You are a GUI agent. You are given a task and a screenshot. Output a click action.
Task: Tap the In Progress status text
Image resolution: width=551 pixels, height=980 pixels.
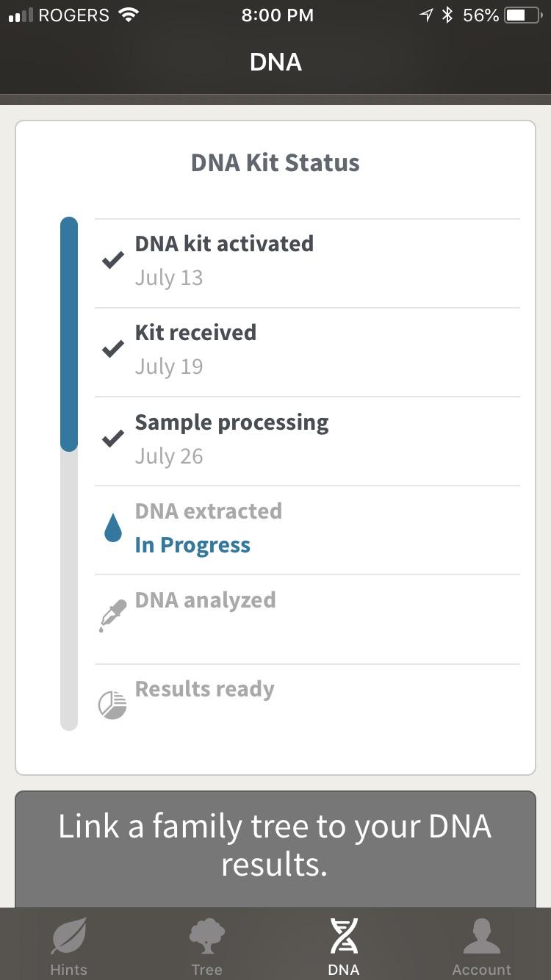point(192,544)
